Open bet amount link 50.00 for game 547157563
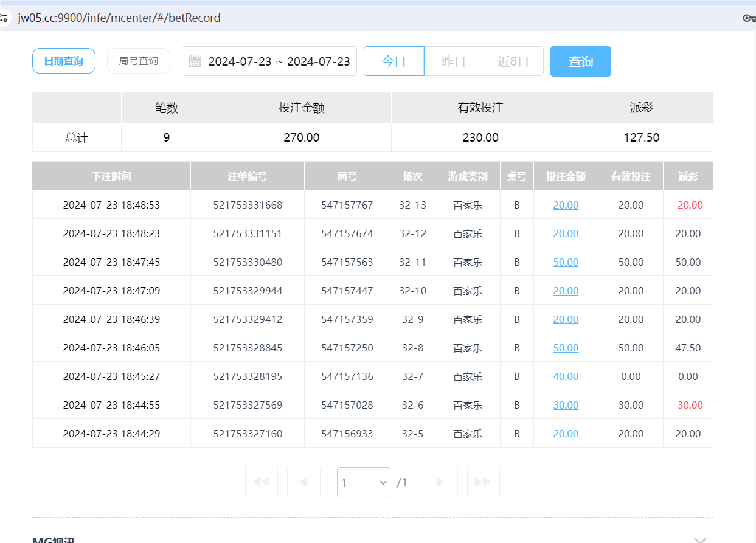This screenshot has height=543, width=756. [566, 261]
